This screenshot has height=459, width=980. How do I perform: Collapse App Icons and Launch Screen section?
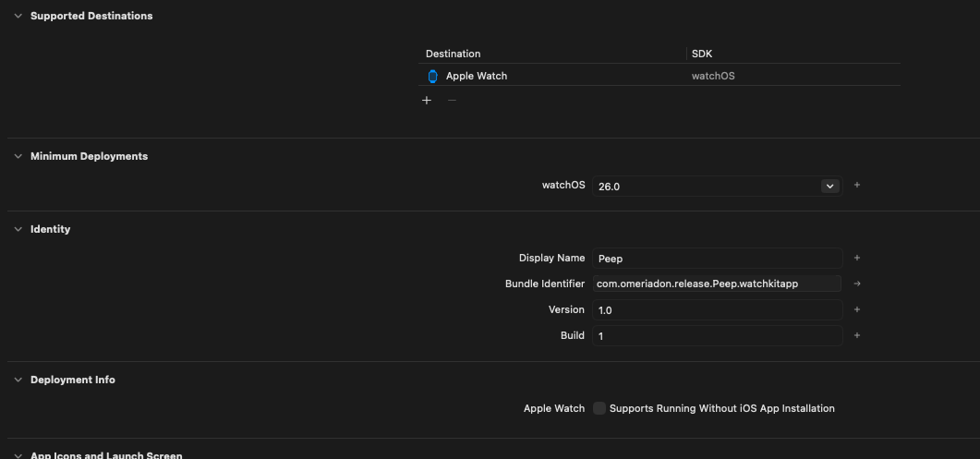[x=18, y=455]
